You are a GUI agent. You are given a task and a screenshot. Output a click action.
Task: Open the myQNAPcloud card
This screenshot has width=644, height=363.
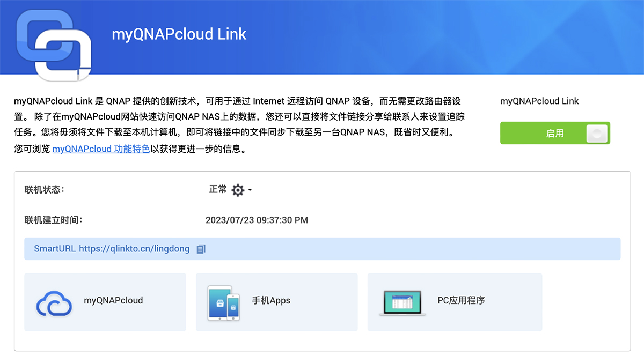(105, 302)
